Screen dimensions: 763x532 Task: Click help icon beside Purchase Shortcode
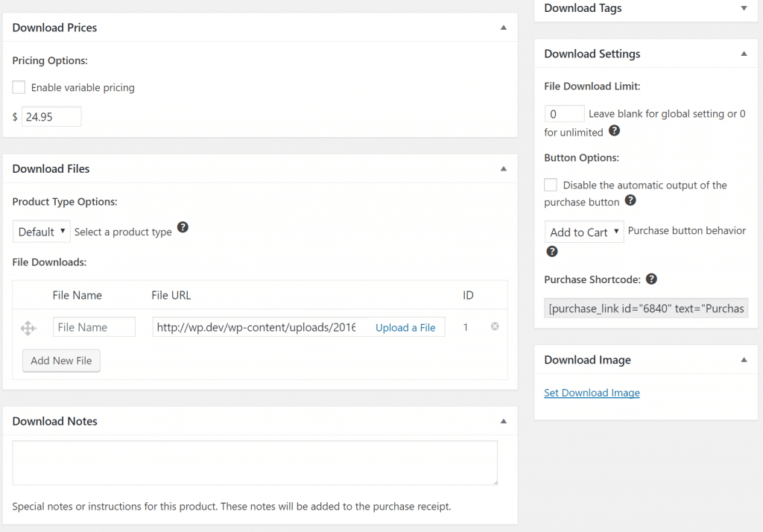[651, 279]
